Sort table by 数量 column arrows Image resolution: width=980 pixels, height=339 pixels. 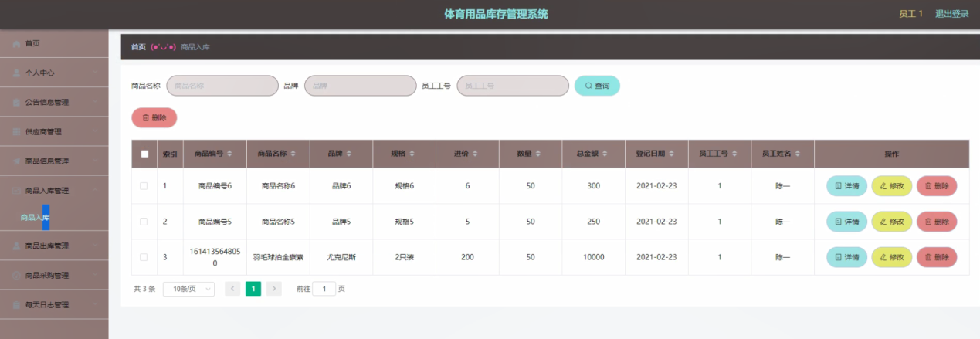tap(537, 154)
